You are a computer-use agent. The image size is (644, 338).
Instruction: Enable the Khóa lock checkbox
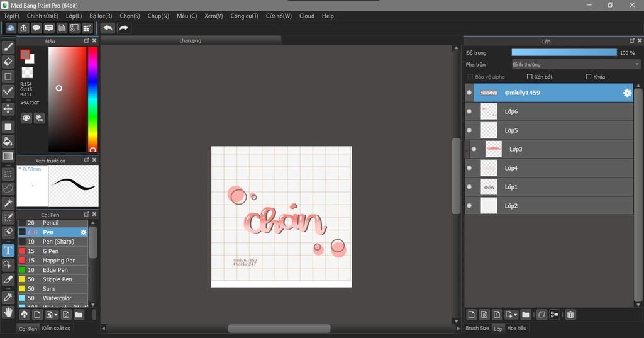click(x=588, y=77)
